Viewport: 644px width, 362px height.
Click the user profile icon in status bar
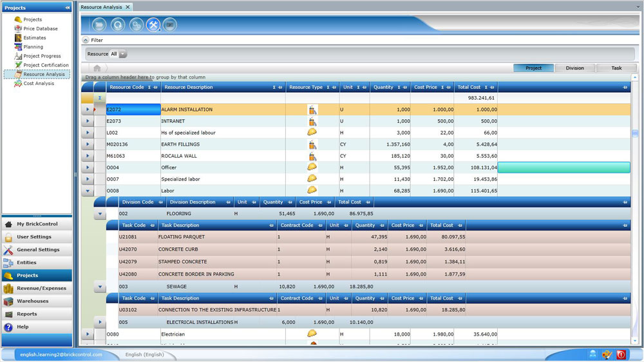[x=592, y=354]
